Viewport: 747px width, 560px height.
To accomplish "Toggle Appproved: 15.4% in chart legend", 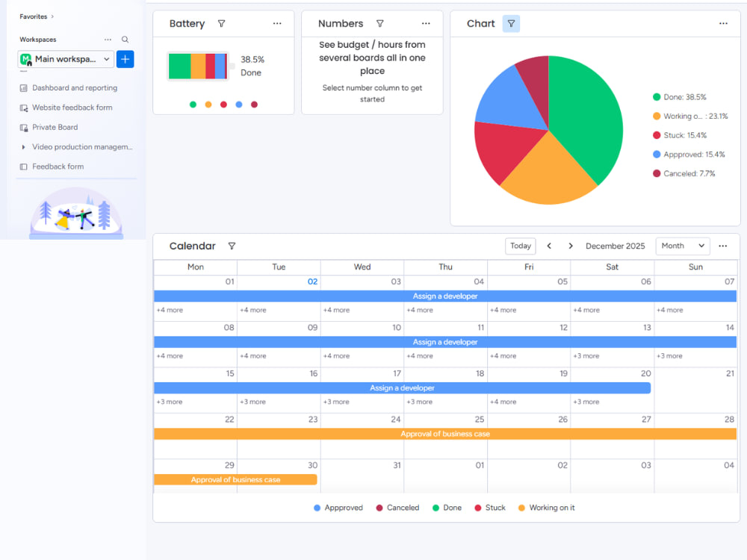I will pyautogui.click(x=689, y=155).
